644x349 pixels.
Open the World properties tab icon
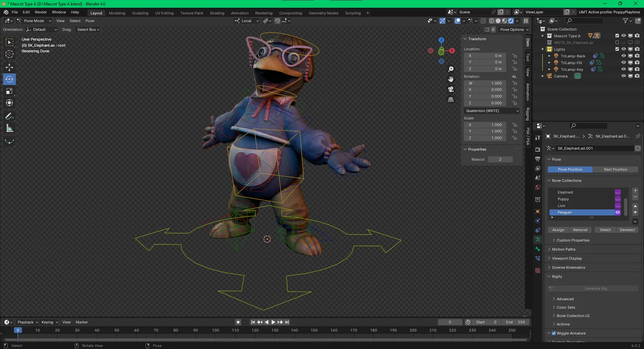(x=538, y=187)
